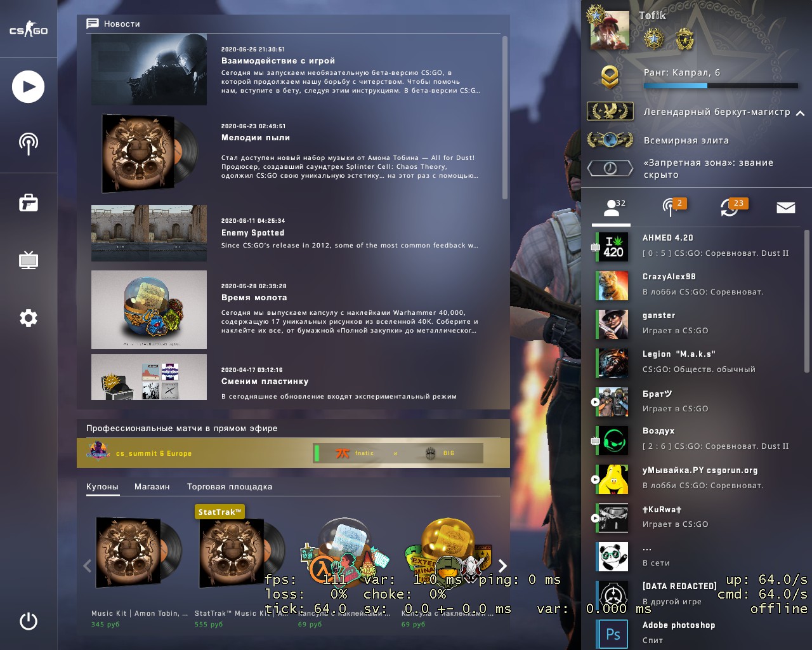Click the news chat icon beside Новости
The width and height of the screenshot is (812, 650).
[x=93, y=23]
